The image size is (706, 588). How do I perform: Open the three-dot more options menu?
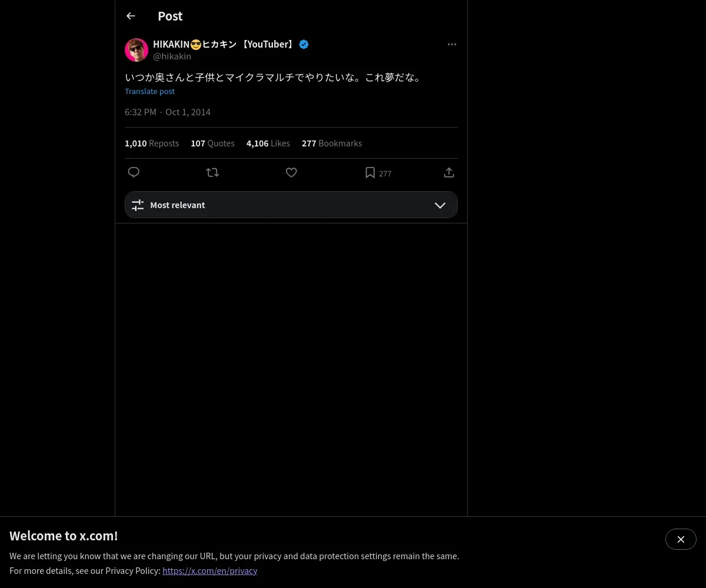452,44
